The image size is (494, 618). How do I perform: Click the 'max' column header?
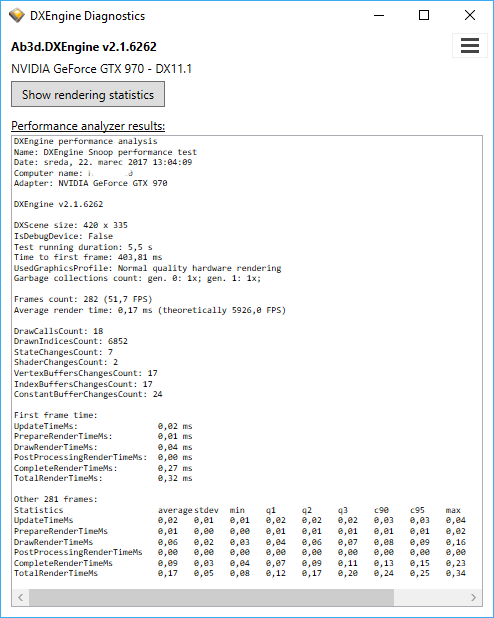(x=453, y=510)
